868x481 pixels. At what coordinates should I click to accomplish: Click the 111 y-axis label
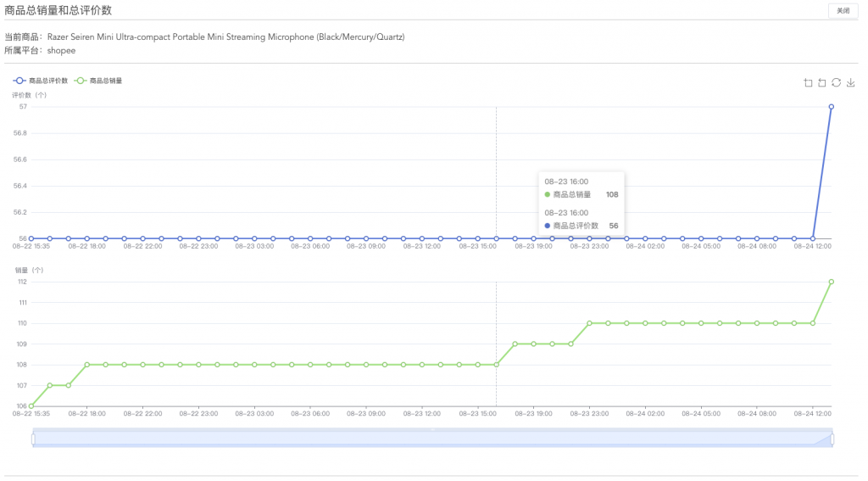[x=23, y=303]
